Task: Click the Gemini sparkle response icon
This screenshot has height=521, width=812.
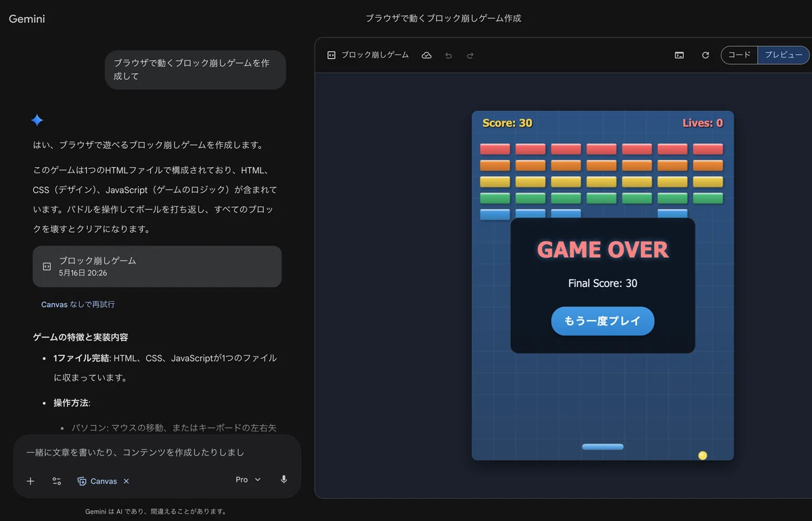Action: (37, 120)
